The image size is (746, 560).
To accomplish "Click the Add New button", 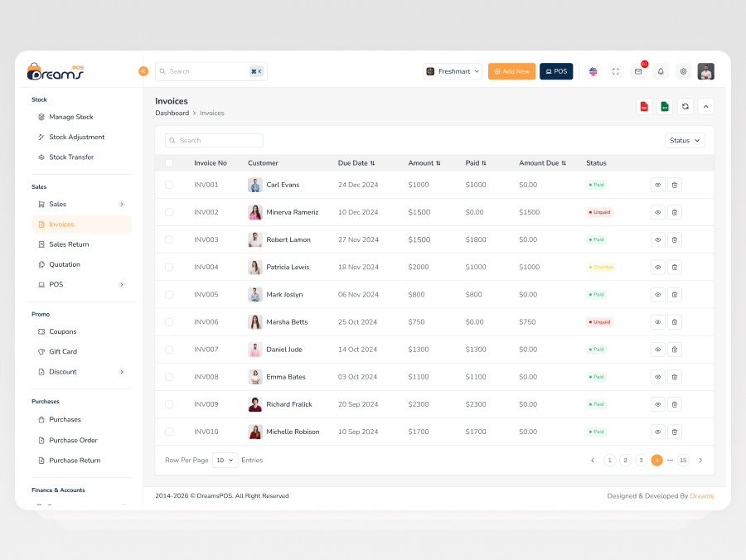I will coord(511,71).
